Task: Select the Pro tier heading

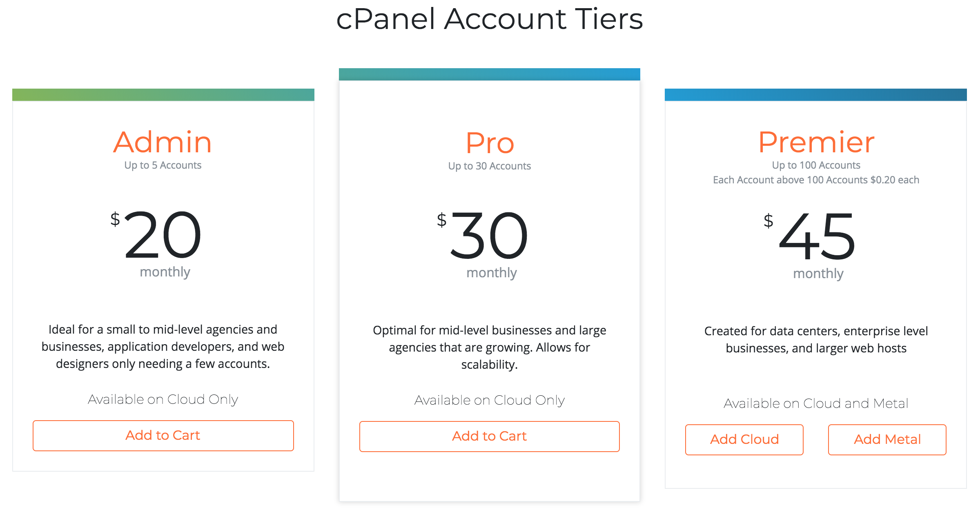Action: [490, 143]
